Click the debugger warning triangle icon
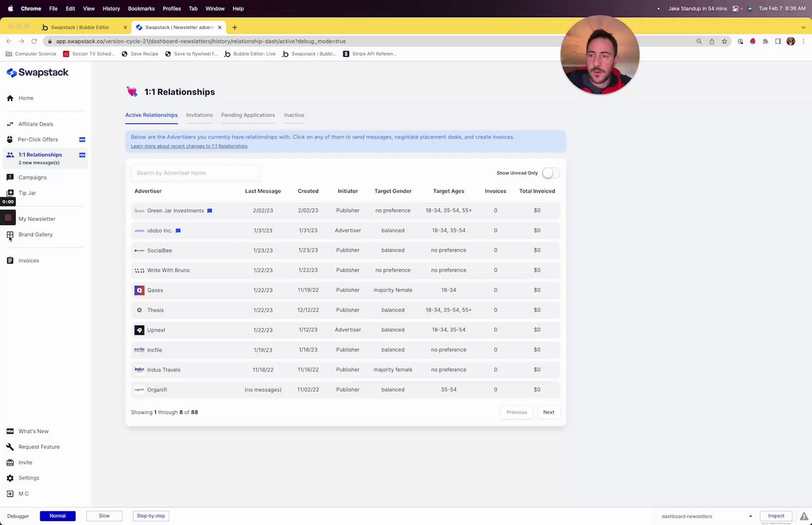 (x=804, y=516)
